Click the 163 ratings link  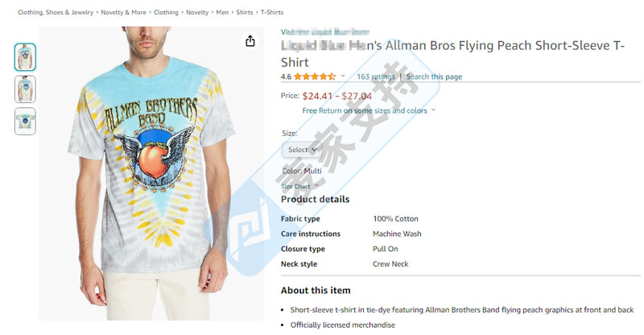376,77
